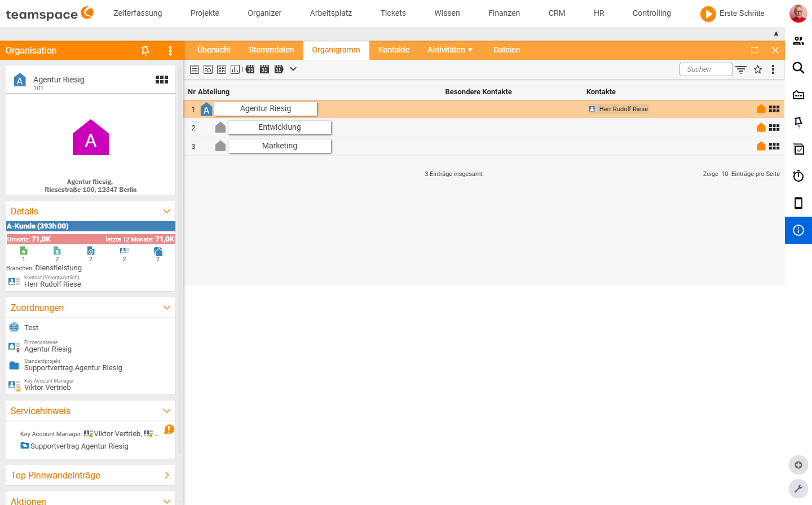This screenshot has width=812, height=505.
Task: Open the mobile phone icon in right sidebar
Action: (798, 203)
